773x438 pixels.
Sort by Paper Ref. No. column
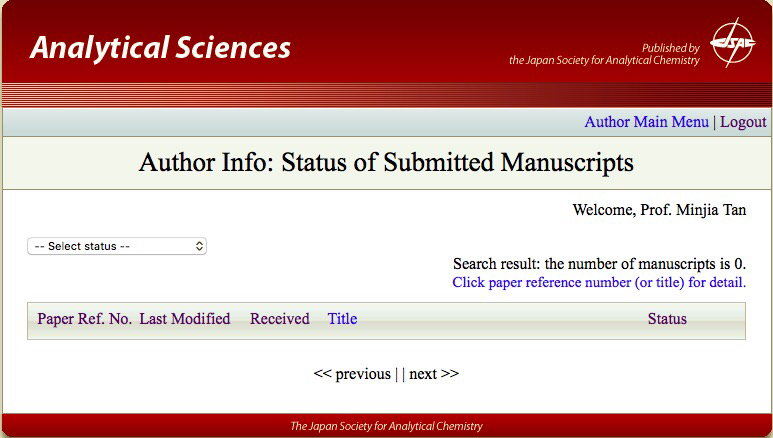pyautogui.click(x=84, y=319)
